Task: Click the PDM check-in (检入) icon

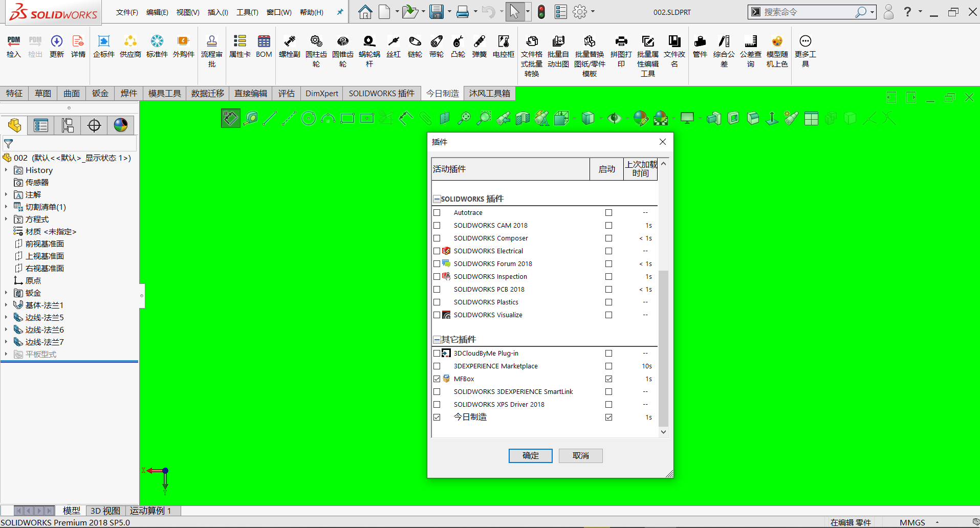Action: (x=14, y=46)
